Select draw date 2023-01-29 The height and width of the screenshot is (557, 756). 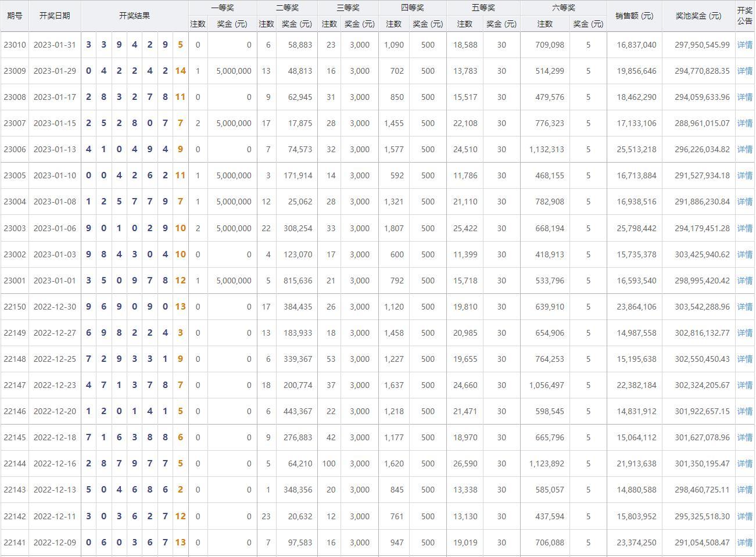pos(55,71)
